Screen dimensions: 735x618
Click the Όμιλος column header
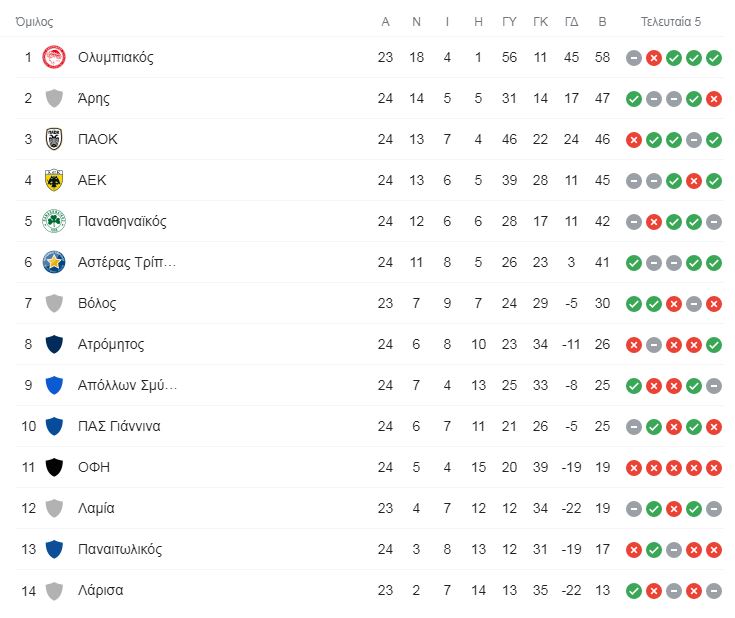click(x=34, y=22)
